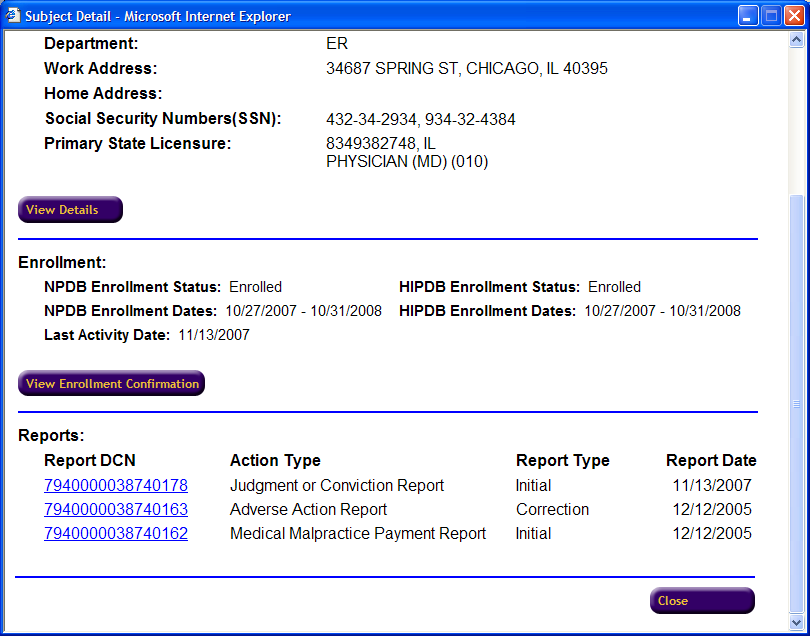Click the scrollbar down arrow

coord(797,620)
